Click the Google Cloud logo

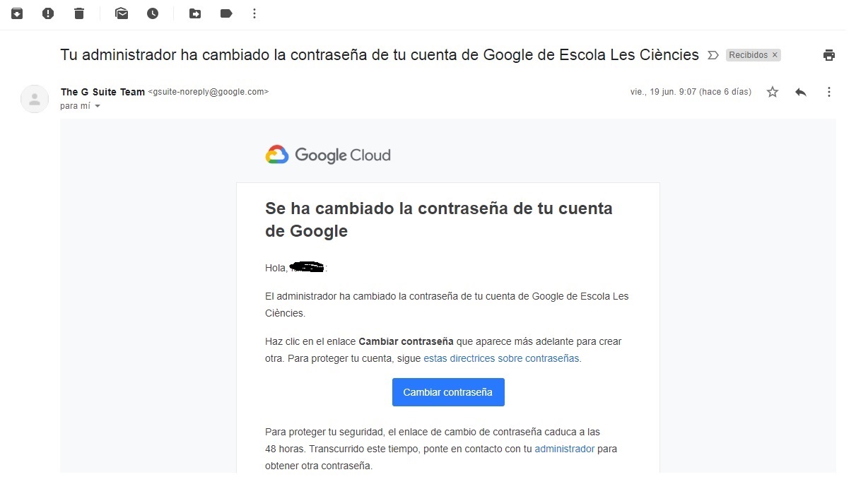pyautogui.click(x=328, y=155)
